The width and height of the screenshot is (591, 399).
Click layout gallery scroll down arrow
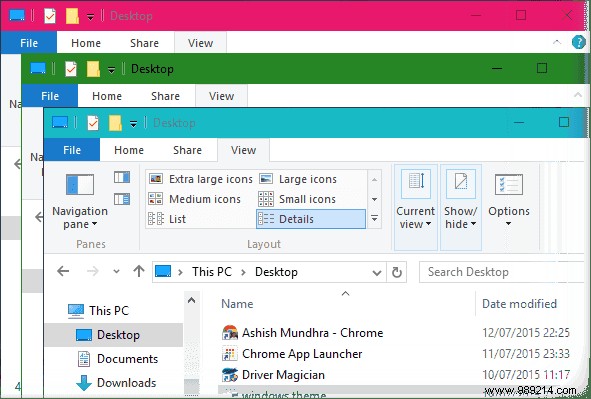coord(375,199)
